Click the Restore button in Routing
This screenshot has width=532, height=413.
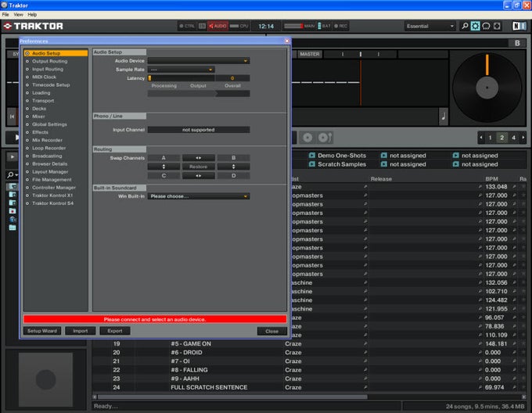pyautogui.click(x=199, y=167)
